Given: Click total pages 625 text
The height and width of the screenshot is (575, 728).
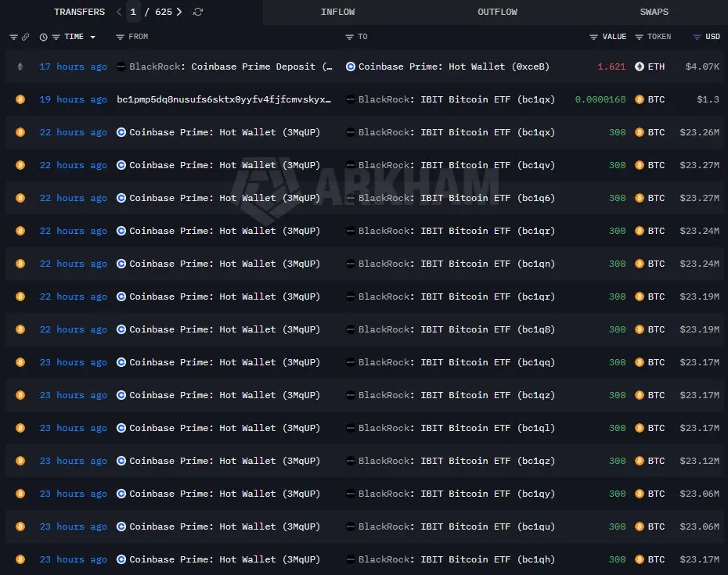Looking at the screenshot, I should tap(164, 12).
